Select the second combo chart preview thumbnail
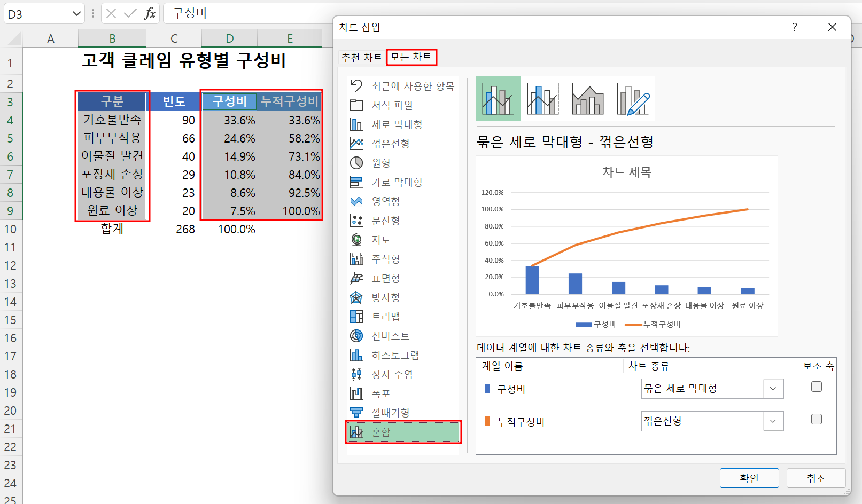The height and width of the screenshot is (504, 862). (x=542, y=99)
